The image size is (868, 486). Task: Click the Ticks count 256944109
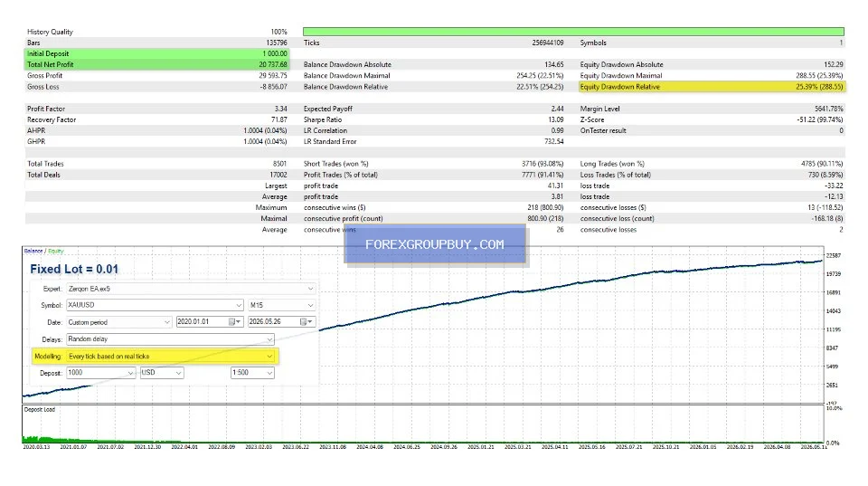click(548, 43)
